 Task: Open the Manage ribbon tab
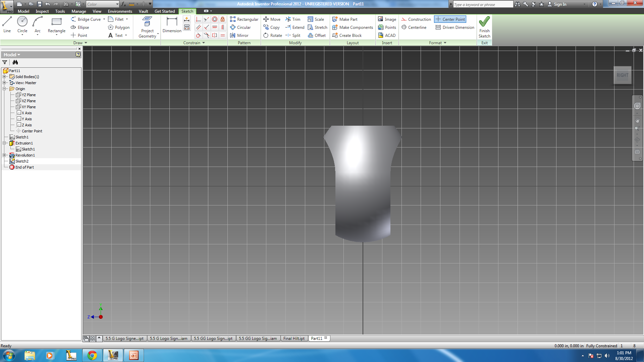click(x=79, y=11)
